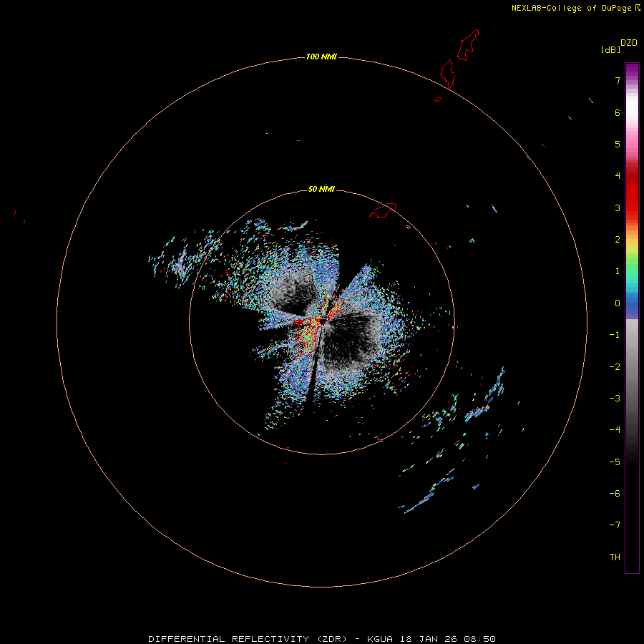
Task: Click the 0 value on color scale
Action: [x=618, y=303]
